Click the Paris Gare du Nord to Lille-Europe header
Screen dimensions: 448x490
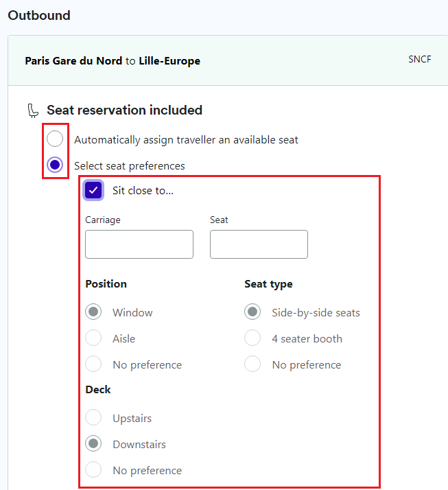pos(113,61)
